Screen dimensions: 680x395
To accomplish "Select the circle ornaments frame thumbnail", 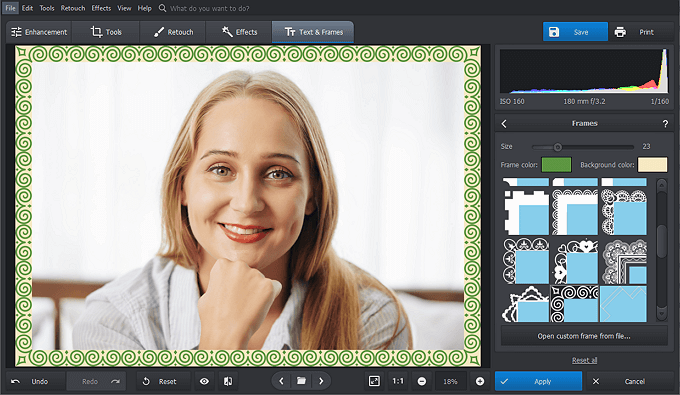I will (526, 261).
